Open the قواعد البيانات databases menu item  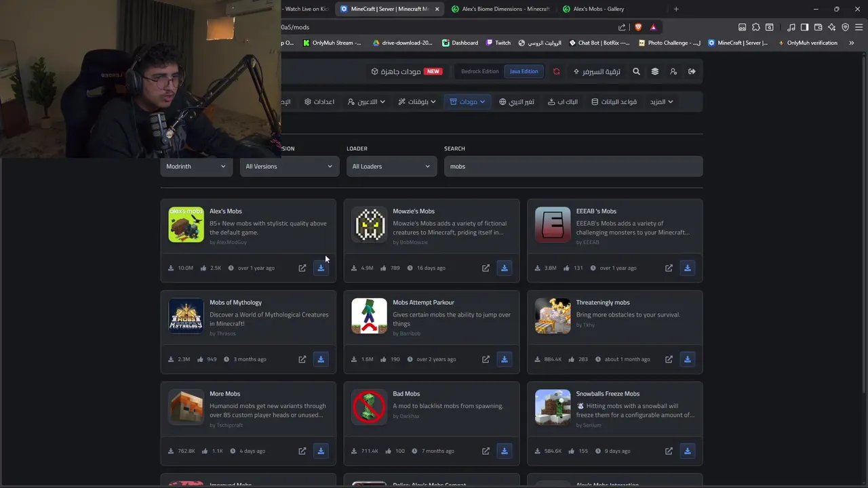614,102
